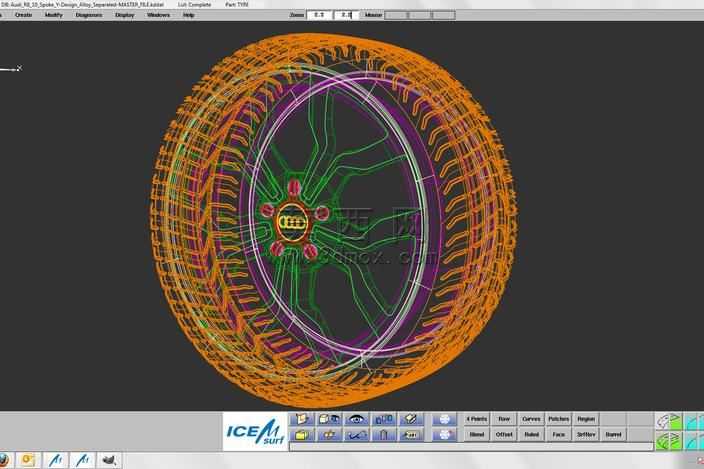Click the top-left view plane icon in bottom toolbar
This screenshot has width=704, height=469.
pyautogui.click(x=302, y=419)
